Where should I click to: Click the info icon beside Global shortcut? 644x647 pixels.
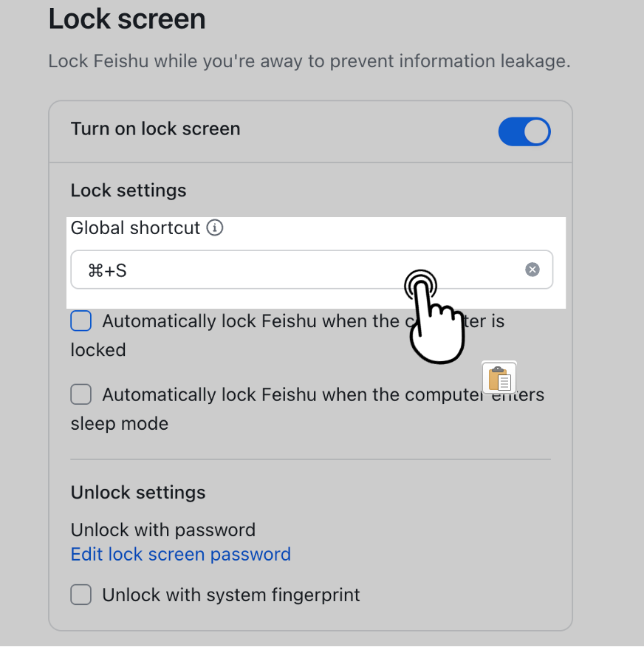214,227
